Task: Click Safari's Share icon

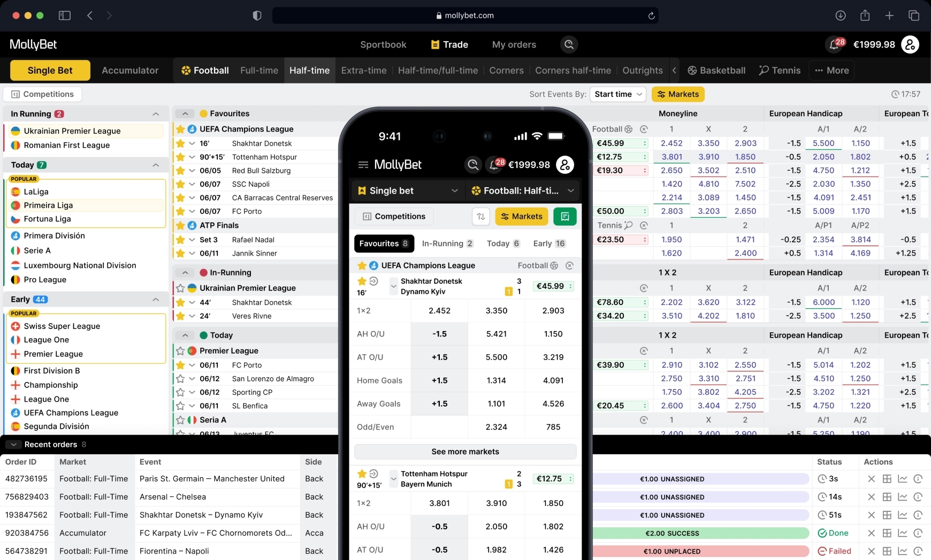Action: [865, 16]
